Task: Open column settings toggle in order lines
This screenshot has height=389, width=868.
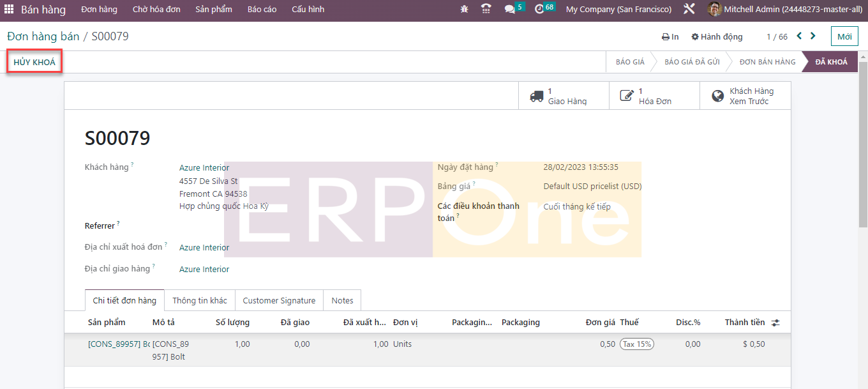Action: [775, 323]
